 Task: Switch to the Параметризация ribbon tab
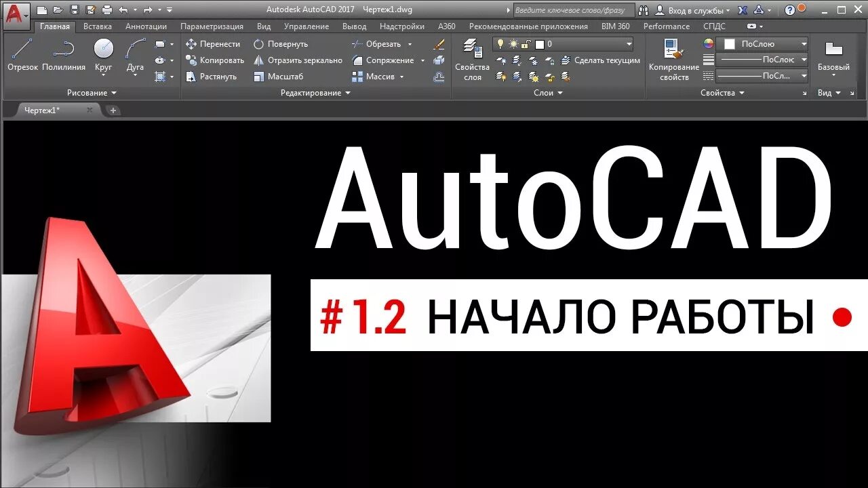pyautogui.click(x=212, y=26)
